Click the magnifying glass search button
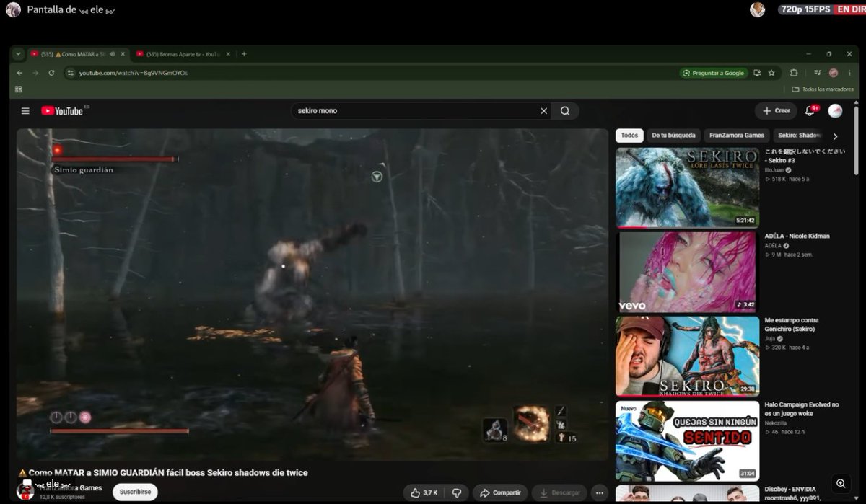 click(x=565, y=111)
